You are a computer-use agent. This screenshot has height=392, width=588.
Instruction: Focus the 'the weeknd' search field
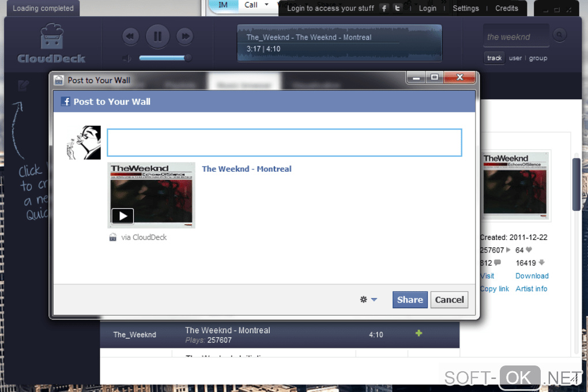517,36
